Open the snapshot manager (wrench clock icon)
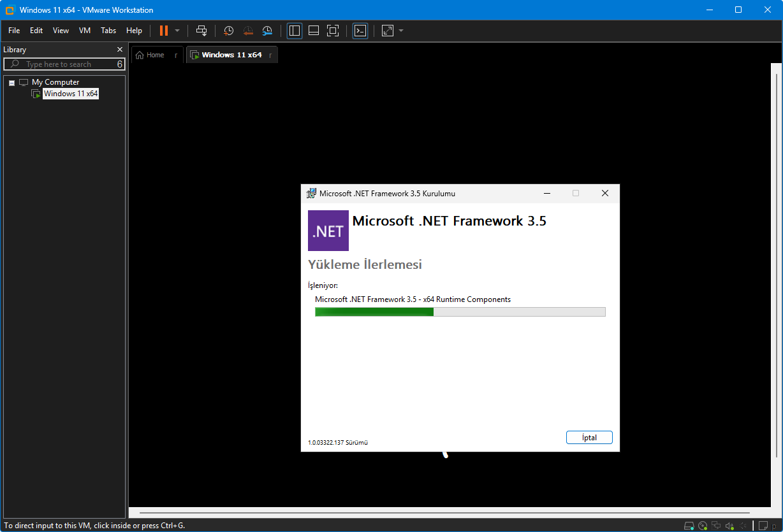The image size is (783, 532). [x=267, y=31]
